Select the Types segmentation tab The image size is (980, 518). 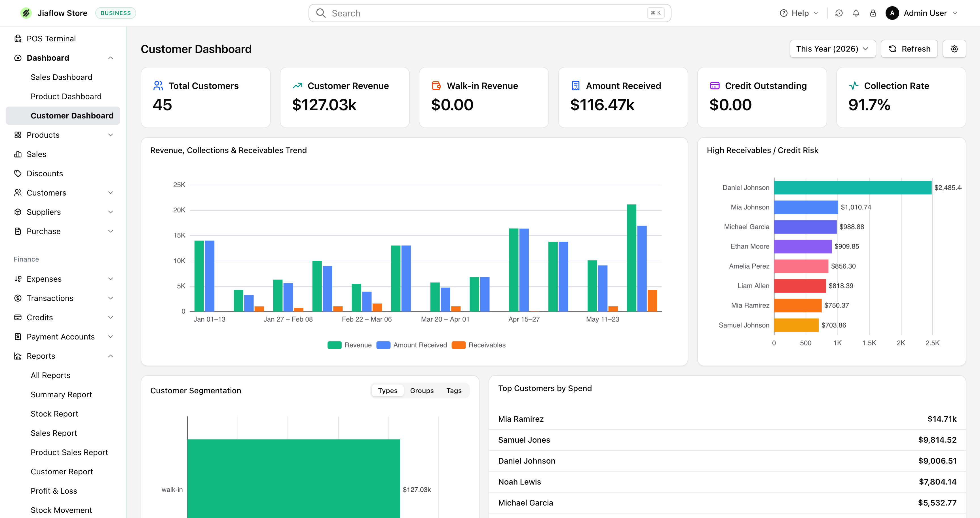[x=388, y=390]
